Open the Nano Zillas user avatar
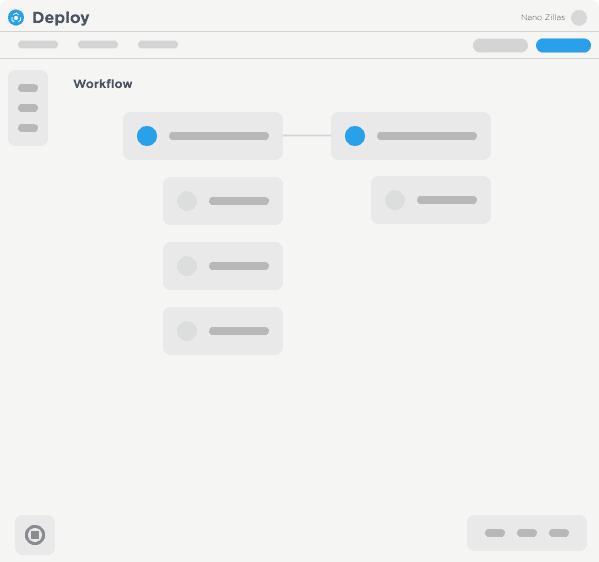This screenshot has width=599, height=562. (x=579, y=18)
